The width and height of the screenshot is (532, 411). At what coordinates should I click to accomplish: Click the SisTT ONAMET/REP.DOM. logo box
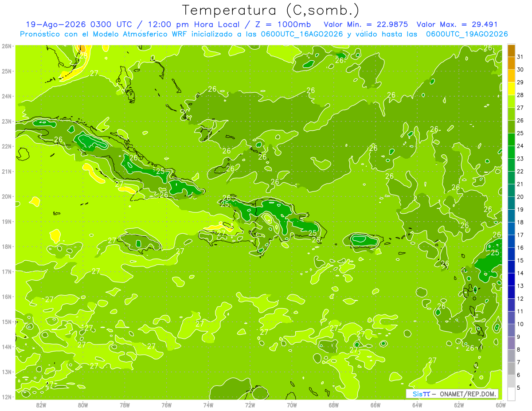[x=452, y=394]
